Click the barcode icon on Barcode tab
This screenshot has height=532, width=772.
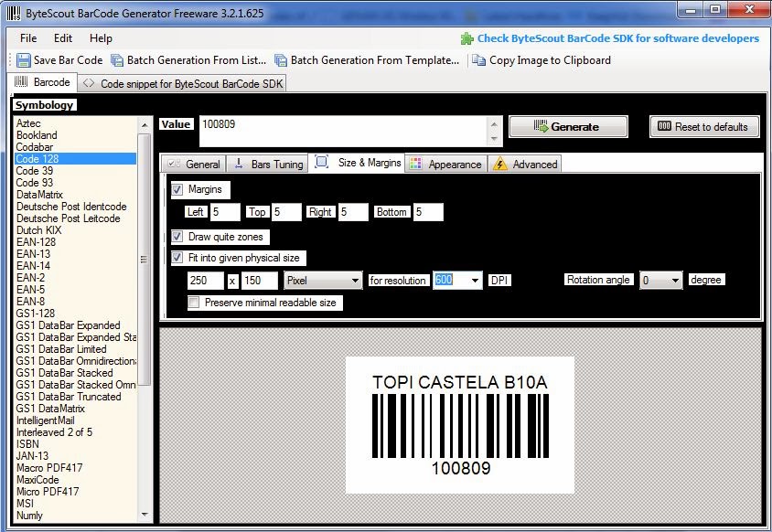click(21, 81)
